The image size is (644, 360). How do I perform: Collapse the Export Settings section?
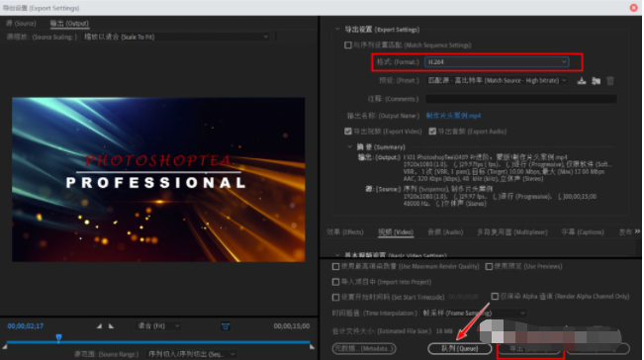(337, 29)
